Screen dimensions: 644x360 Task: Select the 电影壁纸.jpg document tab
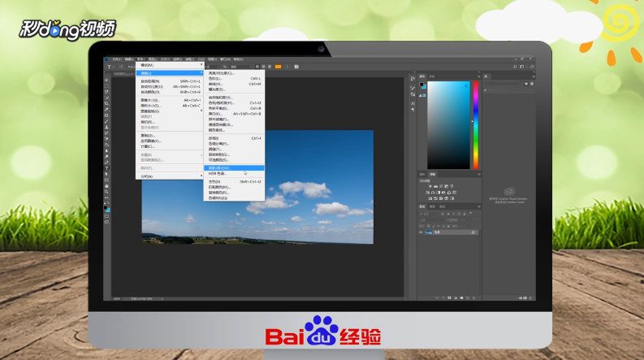[123, 74]
